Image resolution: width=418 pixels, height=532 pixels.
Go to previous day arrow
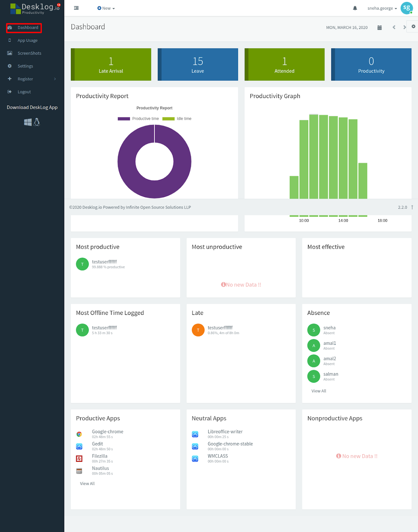[x=394, y=27]
